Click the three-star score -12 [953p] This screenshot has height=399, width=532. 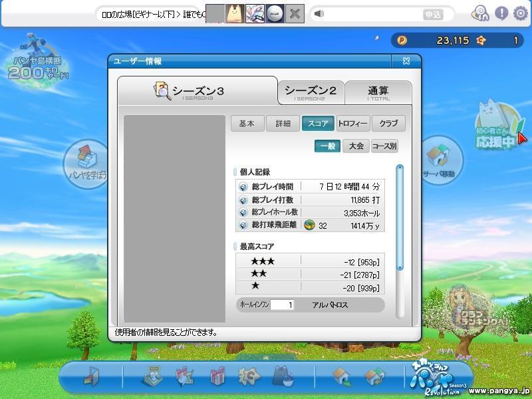point(362,262)
